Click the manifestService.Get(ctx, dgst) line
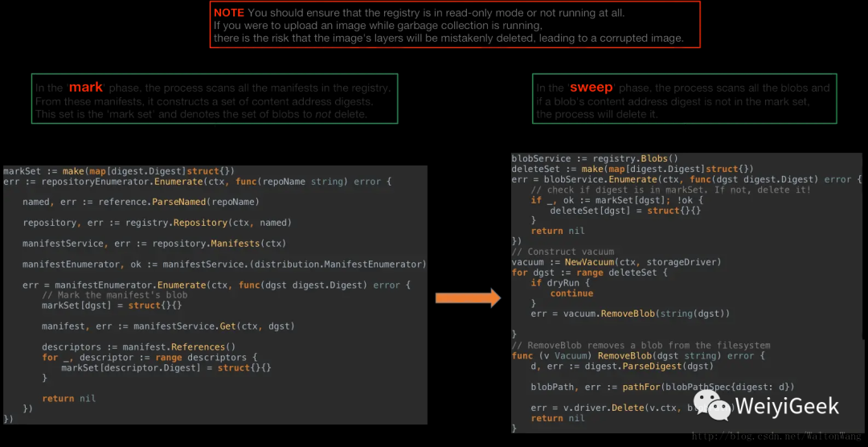Image resolution: width=868 pixels, height=447 pixels. (168, 326)
